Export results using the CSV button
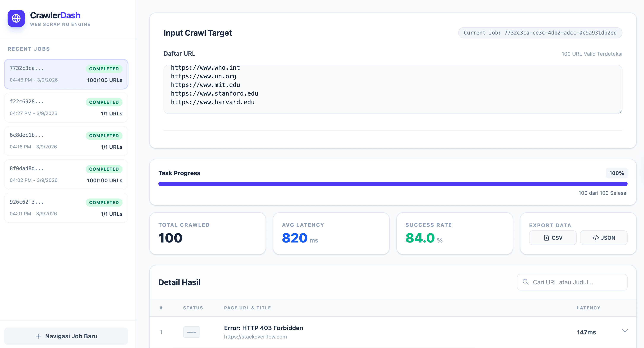This screenshot has height=348, width=644. (553, 238)
